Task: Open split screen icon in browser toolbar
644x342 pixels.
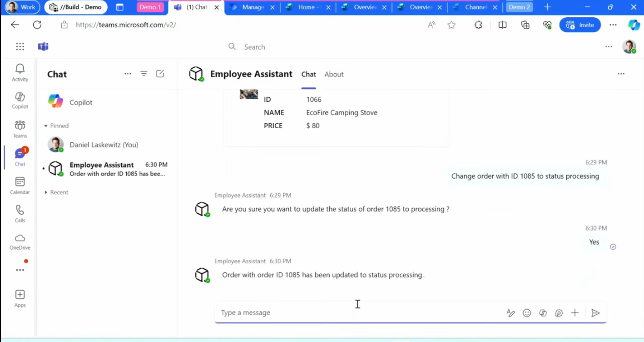Action: pyautogui.click(x=502, y=25)
